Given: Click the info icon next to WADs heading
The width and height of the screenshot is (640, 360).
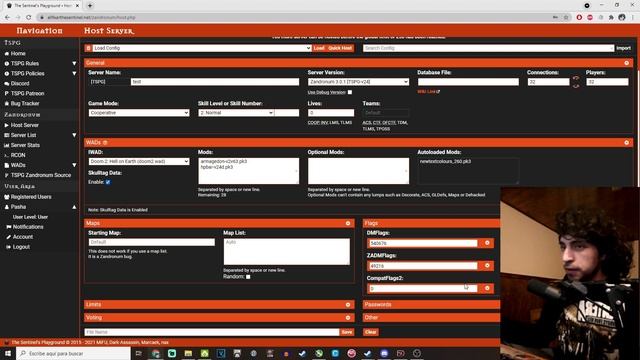Looking at the screenshot, I should tap(105, 142).
